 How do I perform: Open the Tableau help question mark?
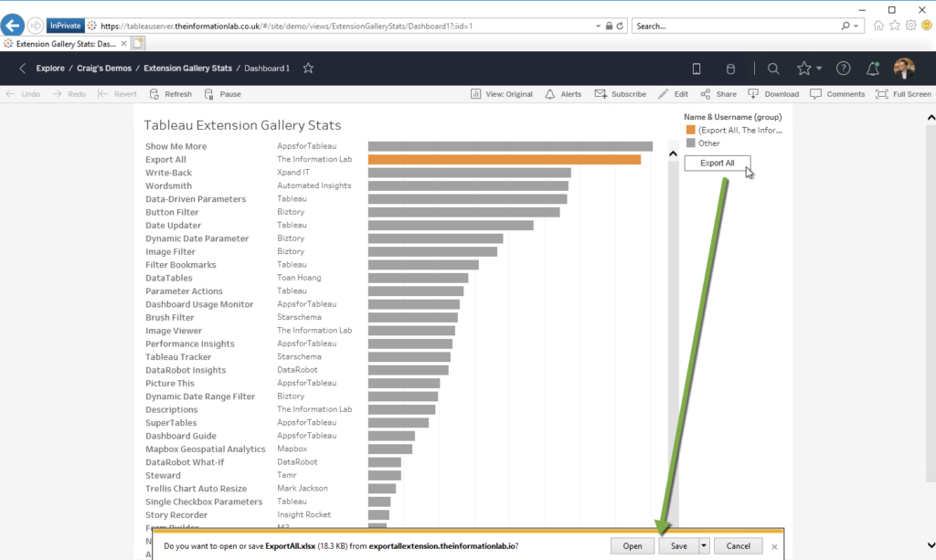pyautogui.click(x=843, y=69)
